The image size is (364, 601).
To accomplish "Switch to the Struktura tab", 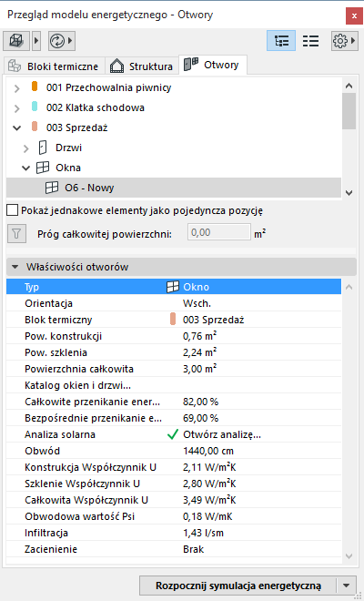I will tap(141, 66).
